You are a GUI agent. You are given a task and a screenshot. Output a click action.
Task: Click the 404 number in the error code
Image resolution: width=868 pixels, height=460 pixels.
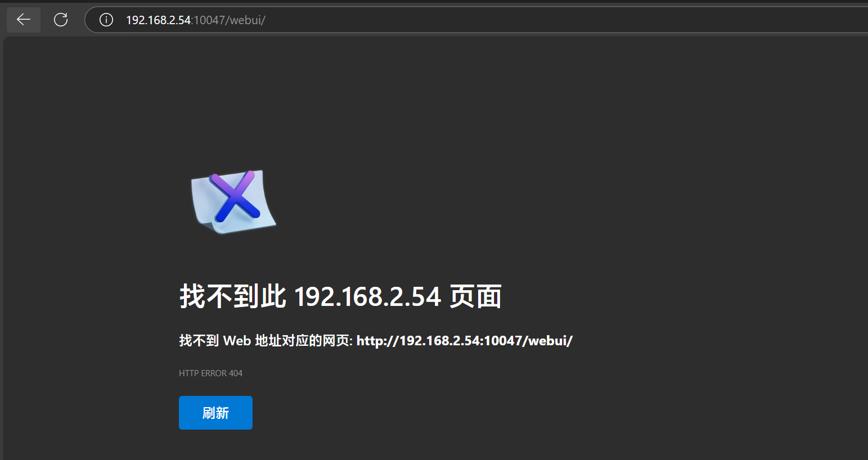[236, 373]
